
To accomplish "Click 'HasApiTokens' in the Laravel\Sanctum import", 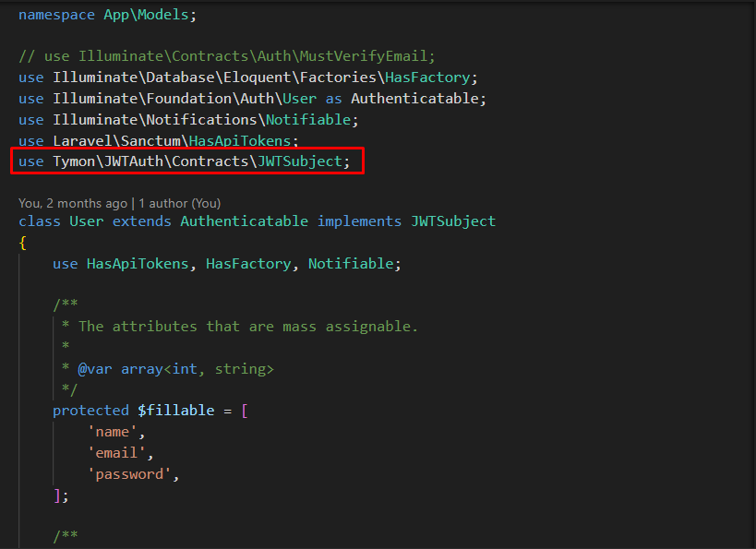I will (240, 141).
